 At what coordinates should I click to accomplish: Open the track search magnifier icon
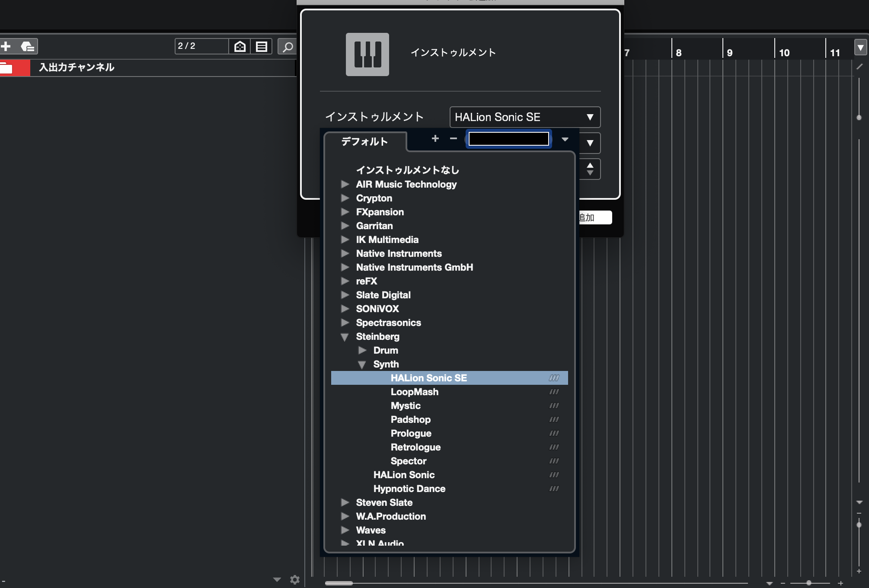tap(288, 47)
